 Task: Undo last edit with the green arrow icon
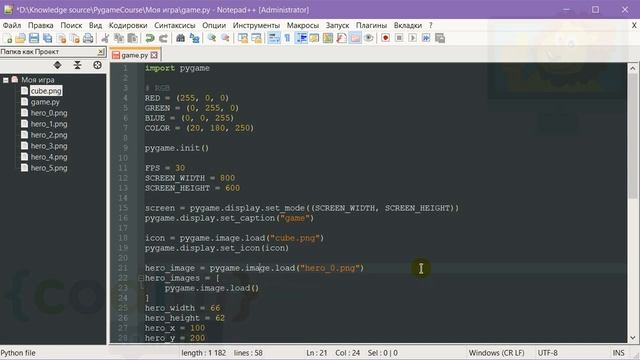(150, 38)
